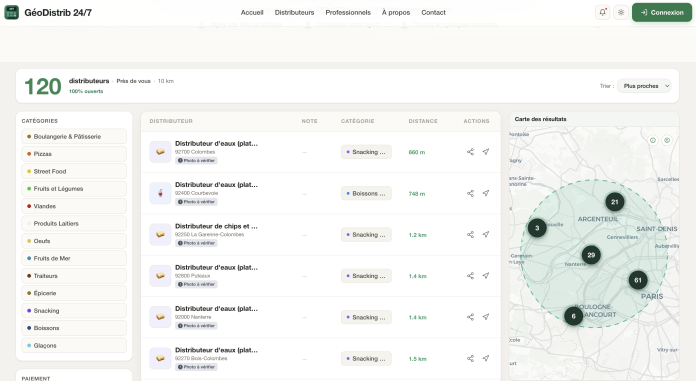Filter by Boissons in Catégories sidebar
Screen dimensions: 696x381
click(74, 328)
